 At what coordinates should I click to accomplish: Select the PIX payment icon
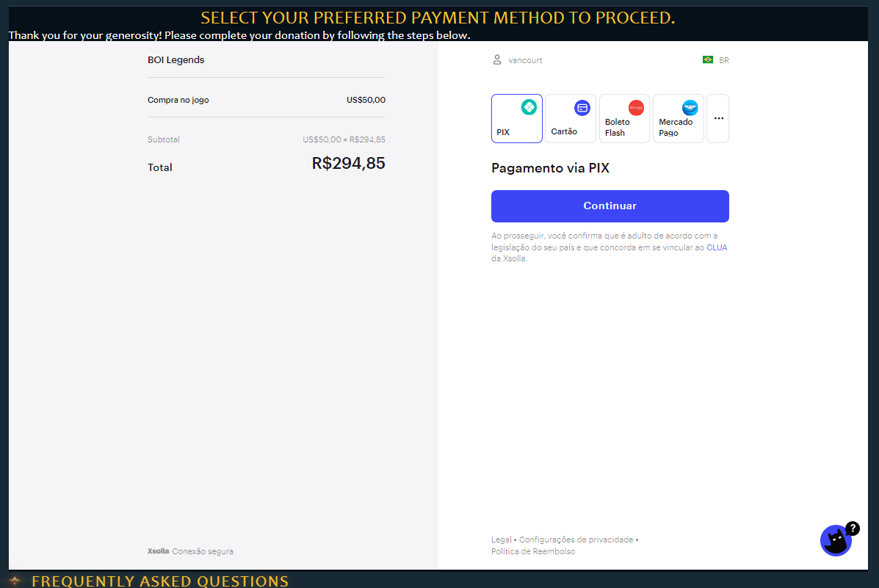[529, 107]
